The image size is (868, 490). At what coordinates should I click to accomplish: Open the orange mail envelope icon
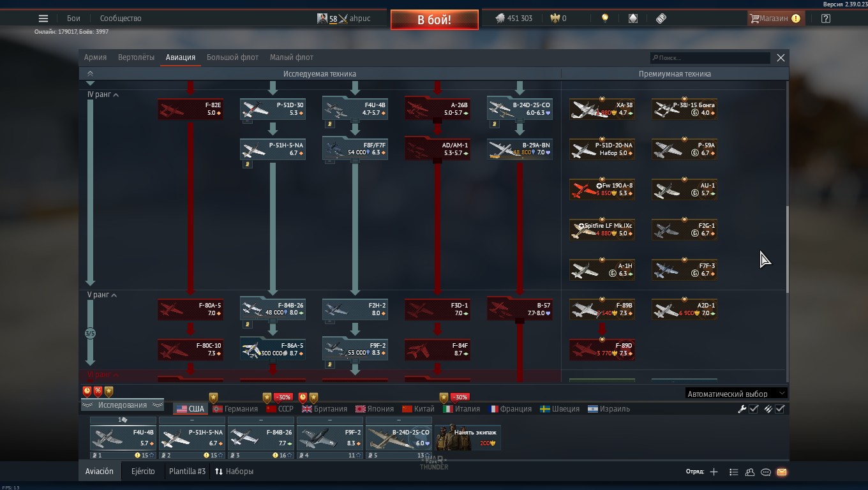click(782, 472)
